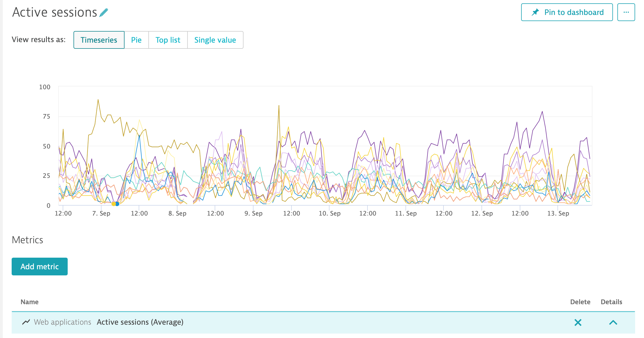Click the line chart icon beside Web applications
Viewport: 644px width, 338px height.
(x=26, y=322)
